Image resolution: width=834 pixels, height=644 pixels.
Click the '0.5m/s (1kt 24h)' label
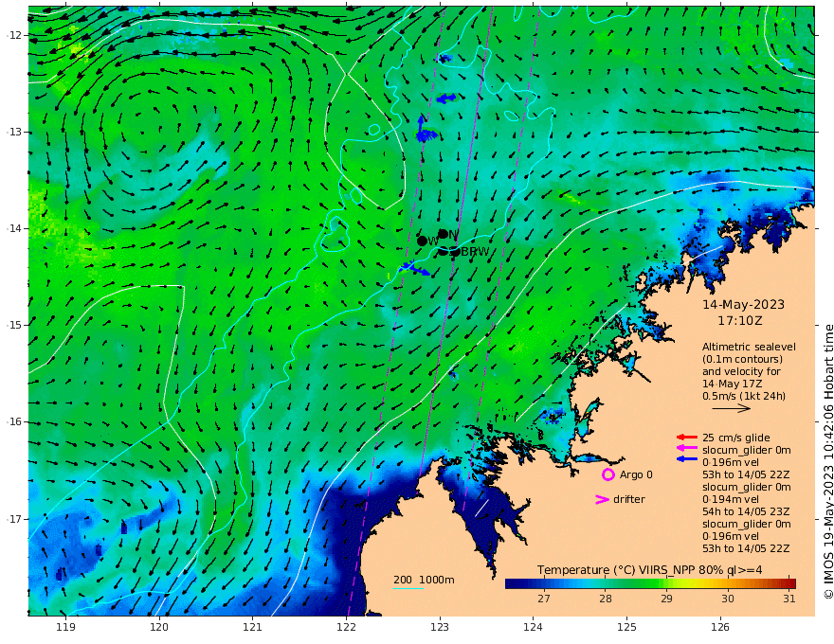pyautogui.click(x=744, y=396)
